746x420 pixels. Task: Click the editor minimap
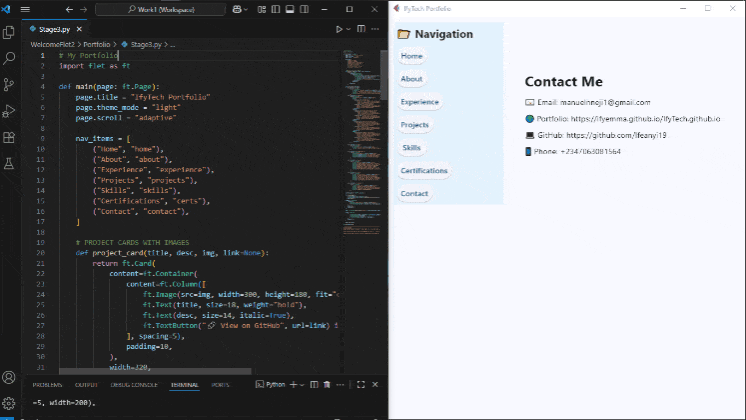[x=361, y=143]
